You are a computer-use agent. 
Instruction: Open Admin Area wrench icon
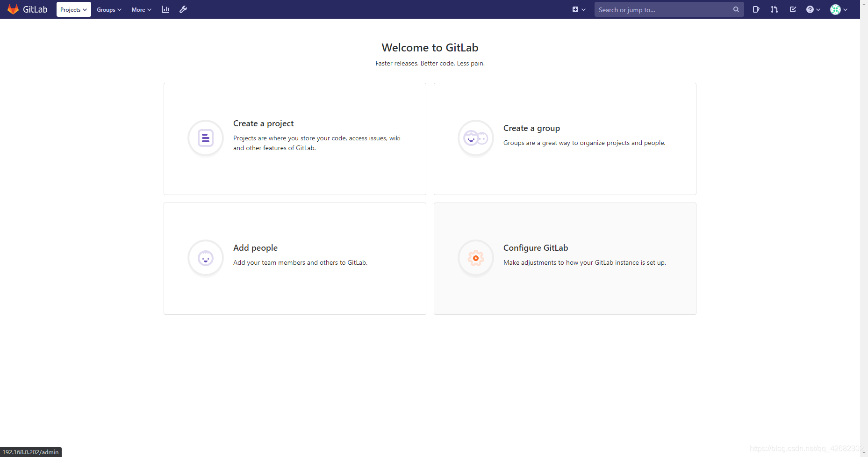click(x=183, y=9)
